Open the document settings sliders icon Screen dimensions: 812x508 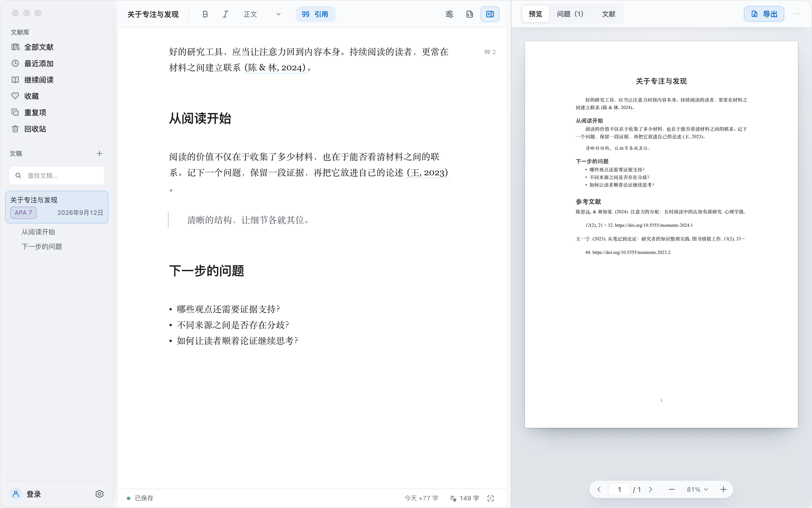[x=449, y=14]
